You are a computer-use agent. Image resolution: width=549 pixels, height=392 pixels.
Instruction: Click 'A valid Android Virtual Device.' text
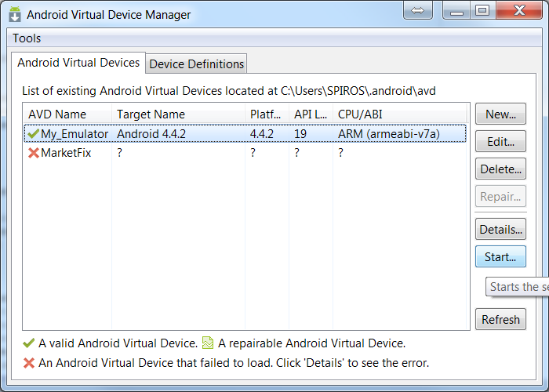point(118,343)
